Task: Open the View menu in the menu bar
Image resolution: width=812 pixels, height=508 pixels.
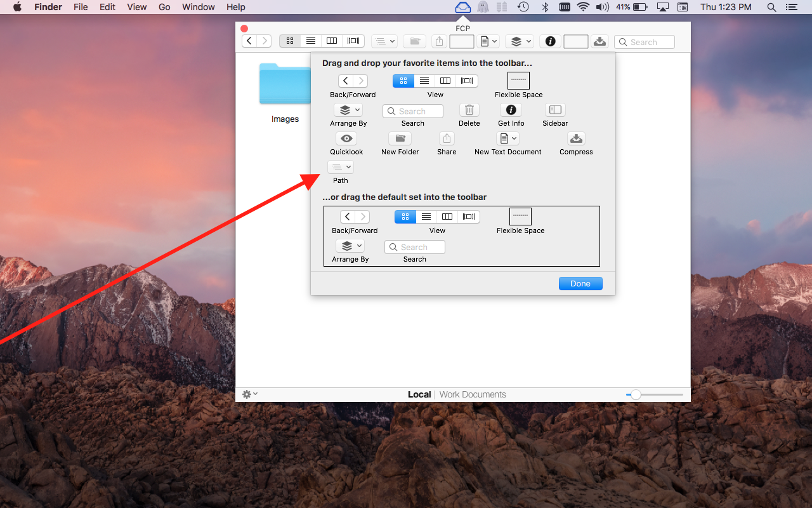Action: [x=136, y=7]
